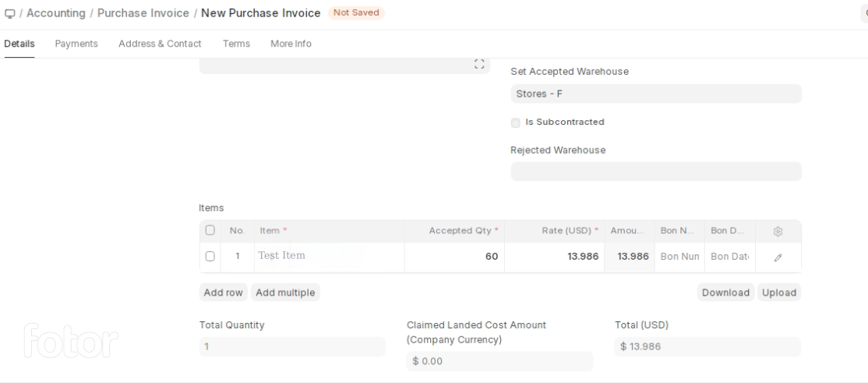The width and height of the screenshot is (868, 383).
Task: Open the Rejected Warehouse field
Action: tap(655, 172)
